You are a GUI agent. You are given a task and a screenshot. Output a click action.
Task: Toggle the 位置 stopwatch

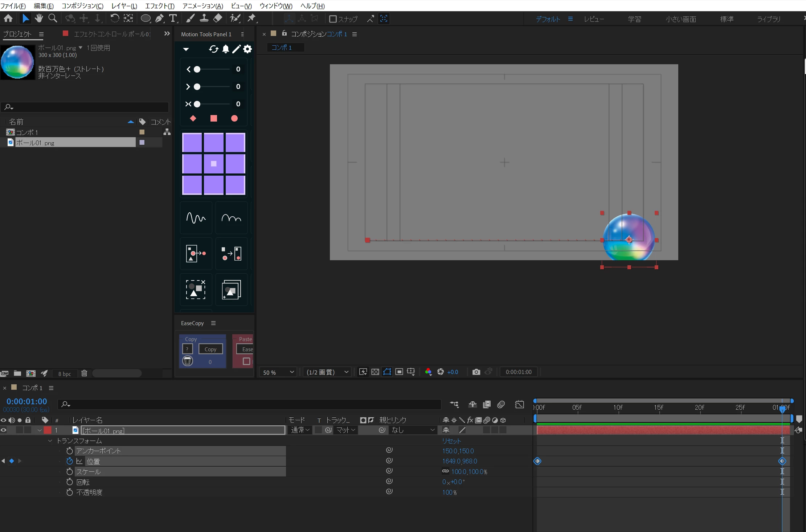(70, 461)
